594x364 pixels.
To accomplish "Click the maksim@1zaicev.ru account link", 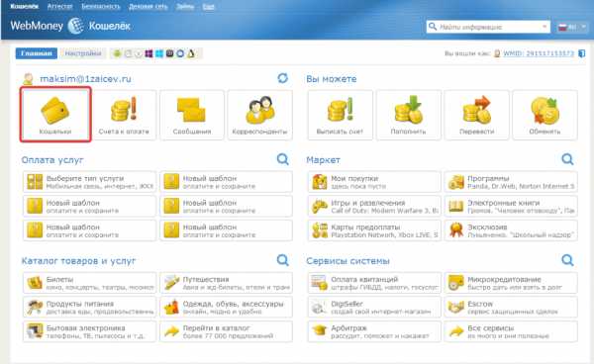I will 85,79.
